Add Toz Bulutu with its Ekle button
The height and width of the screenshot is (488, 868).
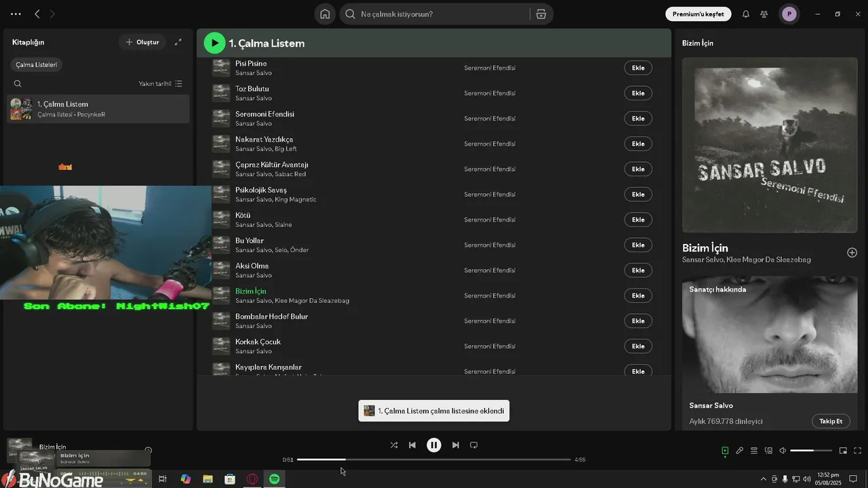(x=638, y=93)
